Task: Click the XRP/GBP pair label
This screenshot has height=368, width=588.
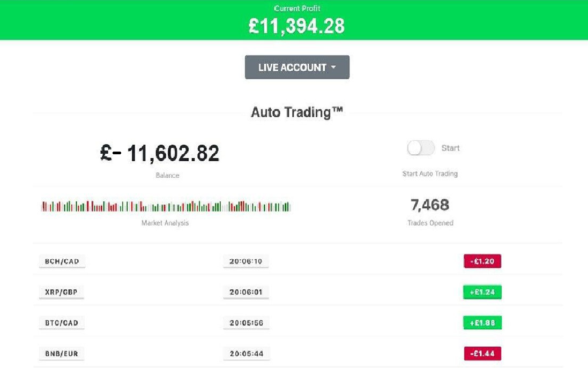Action: click(62, 292)
